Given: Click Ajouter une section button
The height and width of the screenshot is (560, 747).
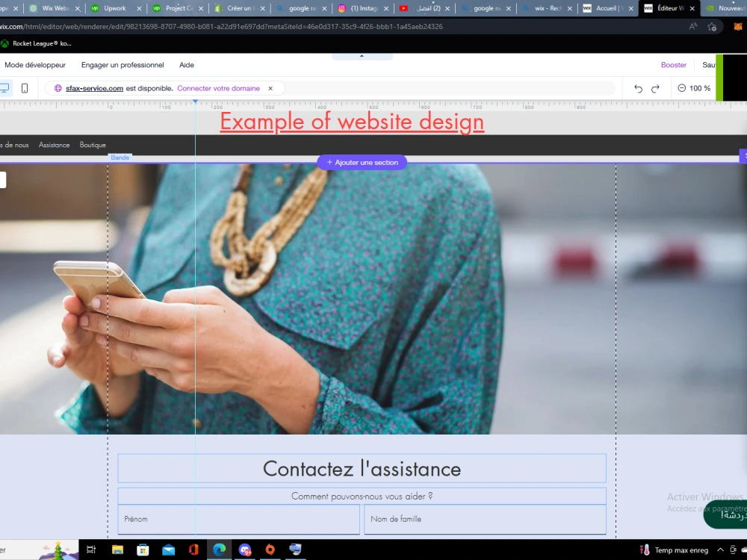Looking at the screenshot, I should click(x=362, y=162).
